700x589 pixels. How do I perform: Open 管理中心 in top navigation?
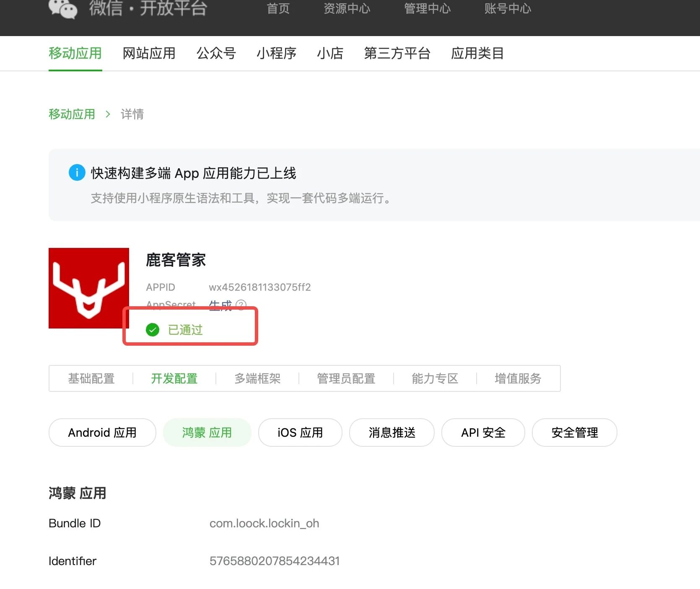coord(428,8)
